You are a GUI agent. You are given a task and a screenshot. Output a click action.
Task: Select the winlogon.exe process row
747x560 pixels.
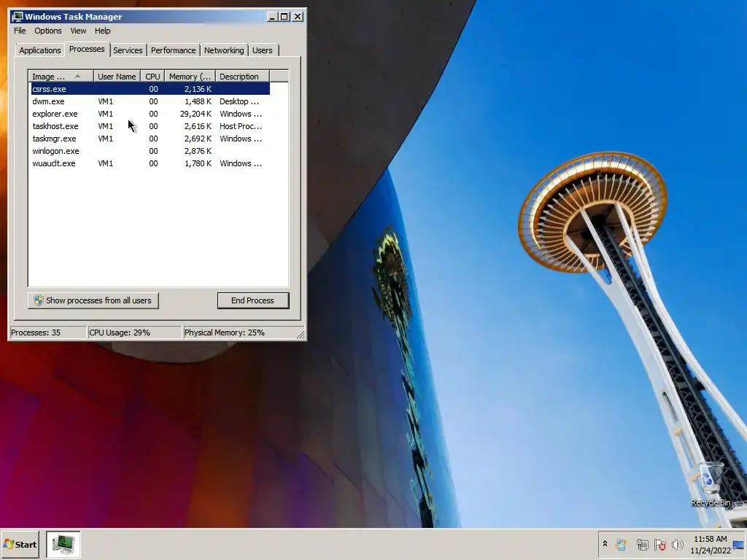(150, 151)
